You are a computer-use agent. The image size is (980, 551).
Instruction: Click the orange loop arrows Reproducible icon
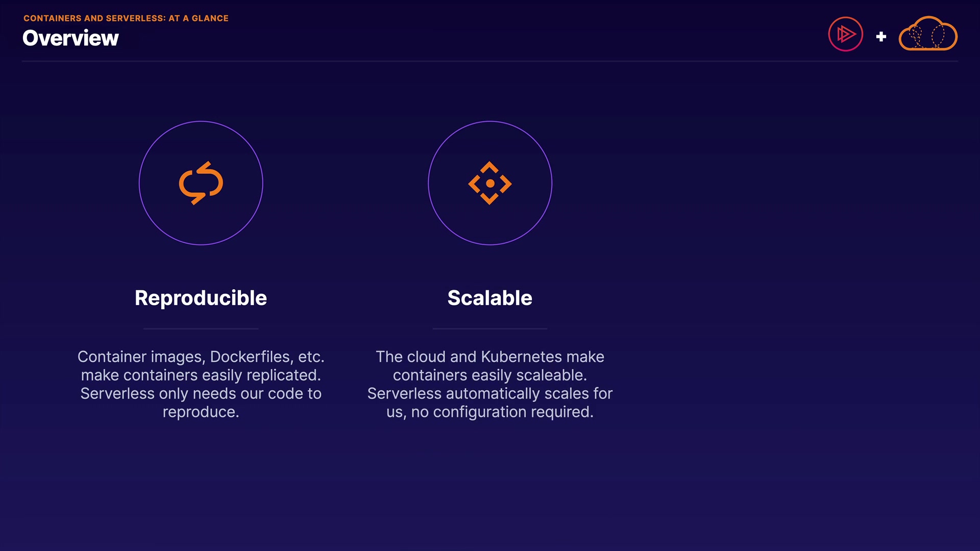click(201, 183)
